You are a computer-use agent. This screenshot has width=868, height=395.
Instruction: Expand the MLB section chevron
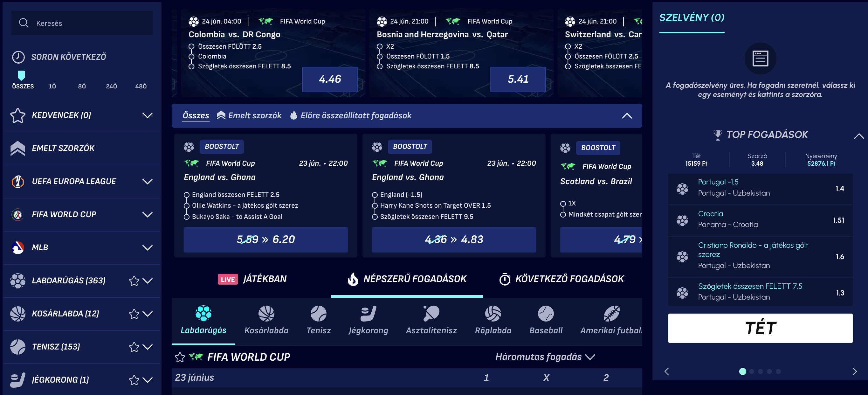[147, 247]
